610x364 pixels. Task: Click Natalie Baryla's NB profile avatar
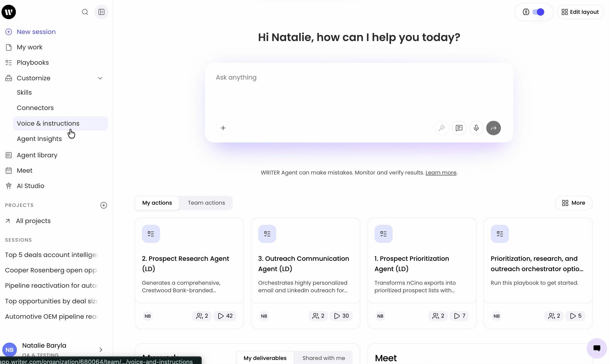[10, 350]
